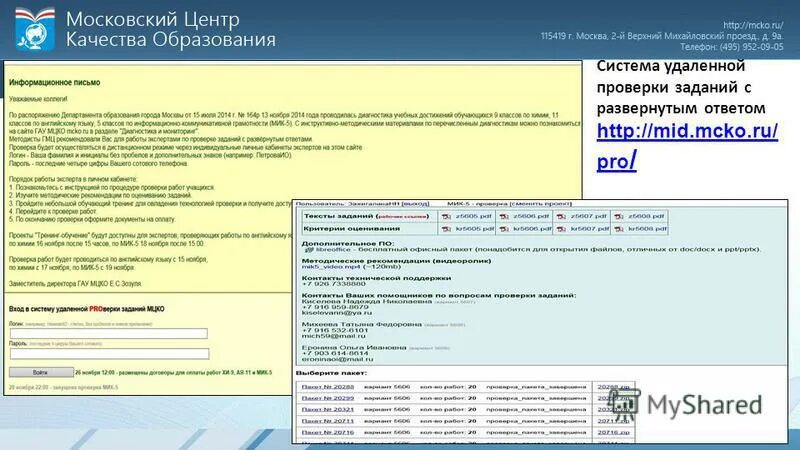The height and width of the screenshot is (450, 800).
Task: Open the kr5606.pdf criteria file
Action: point(532,229)
